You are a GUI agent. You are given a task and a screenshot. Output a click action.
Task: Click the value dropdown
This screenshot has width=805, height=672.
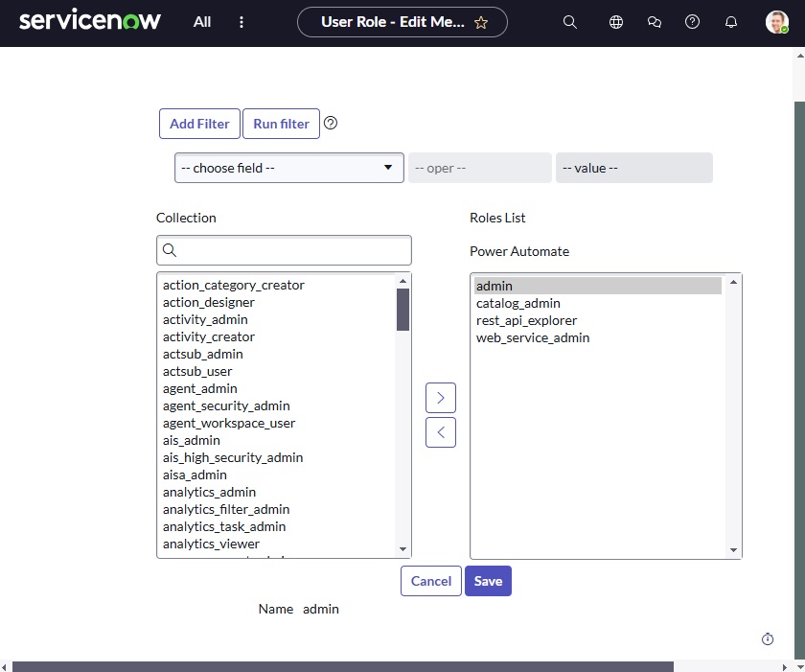tap(632, 167)
